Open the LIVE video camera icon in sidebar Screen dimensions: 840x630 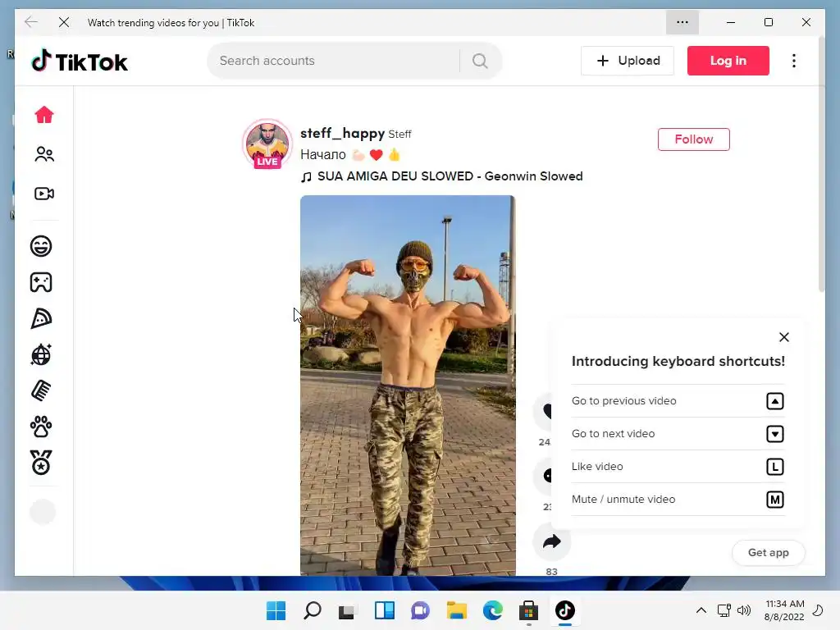pos(44,194)
